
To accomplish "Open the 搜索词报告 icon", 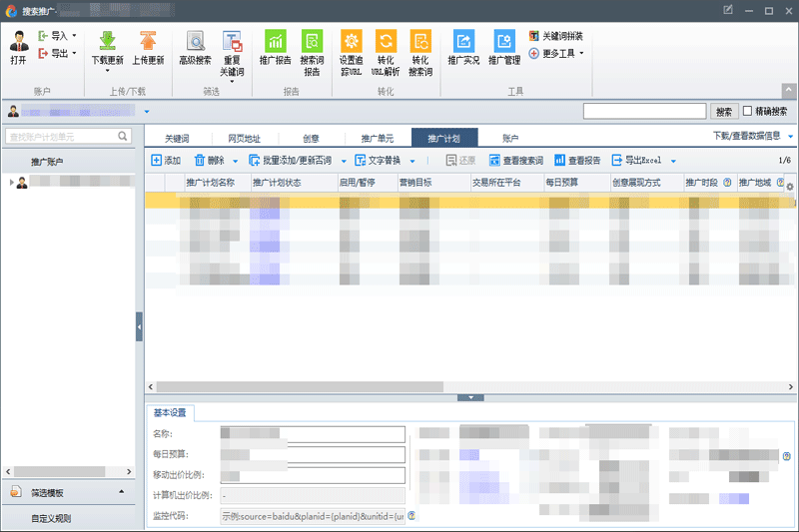I will coord(312,41).
